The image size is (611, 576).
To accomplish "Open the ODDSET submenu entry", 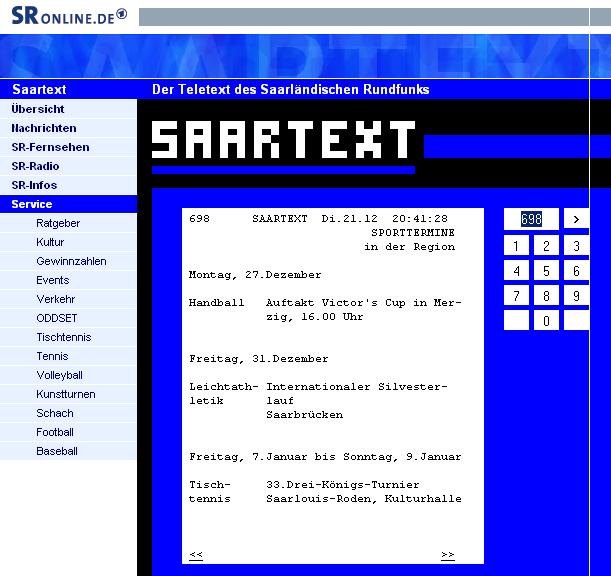I will 56,318.
